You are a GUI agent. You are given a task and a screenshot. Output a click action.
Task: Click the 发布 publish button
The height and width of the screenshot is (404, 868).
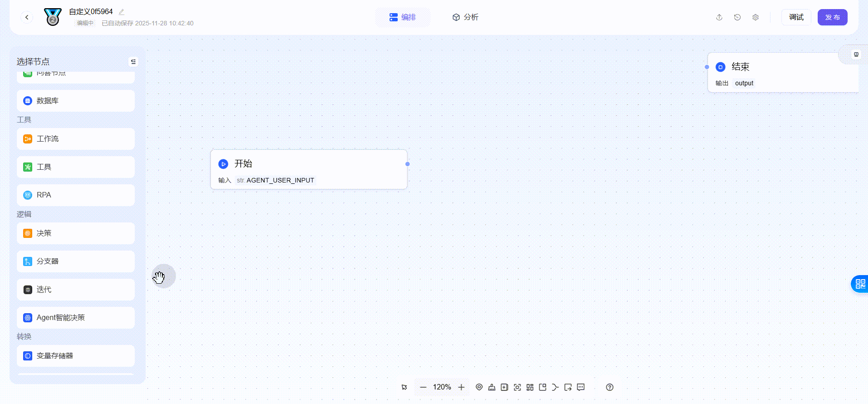(832, 17)
